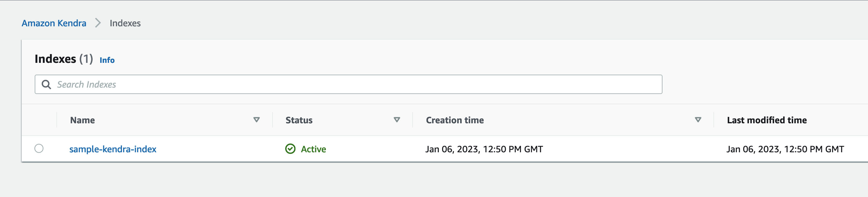Click the Indexes (1) panel heading

pyautogui.click(x=64, y=59)
